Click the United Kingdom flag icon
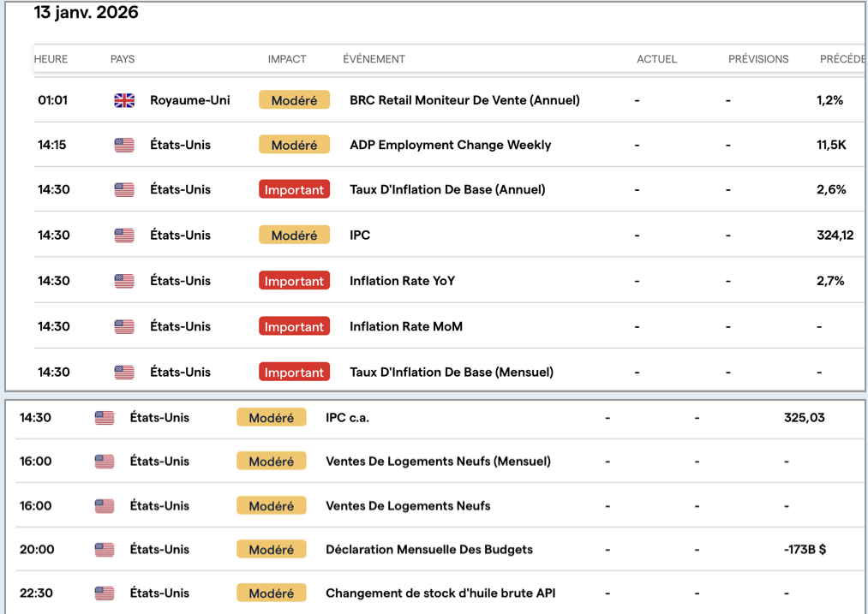This screenshot has width=868, height=614. [124, 100]
